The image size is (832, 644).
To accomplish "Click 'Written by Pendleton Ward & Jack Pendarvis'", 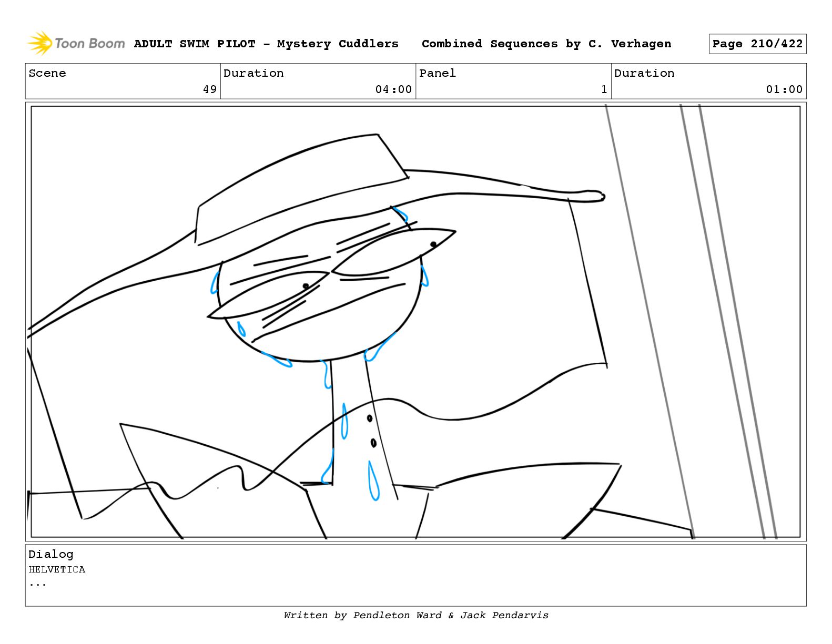I will tap(416, 615).
